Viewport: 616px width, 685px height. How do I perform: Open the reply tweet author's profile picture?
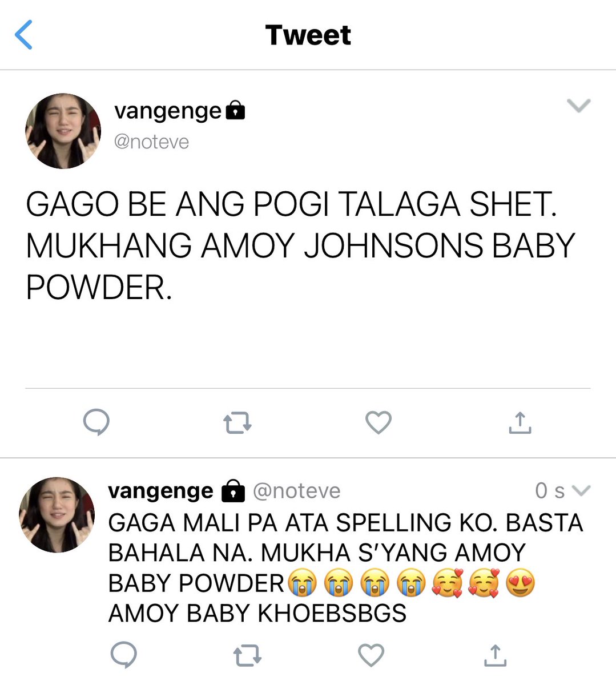pos(57,515)
